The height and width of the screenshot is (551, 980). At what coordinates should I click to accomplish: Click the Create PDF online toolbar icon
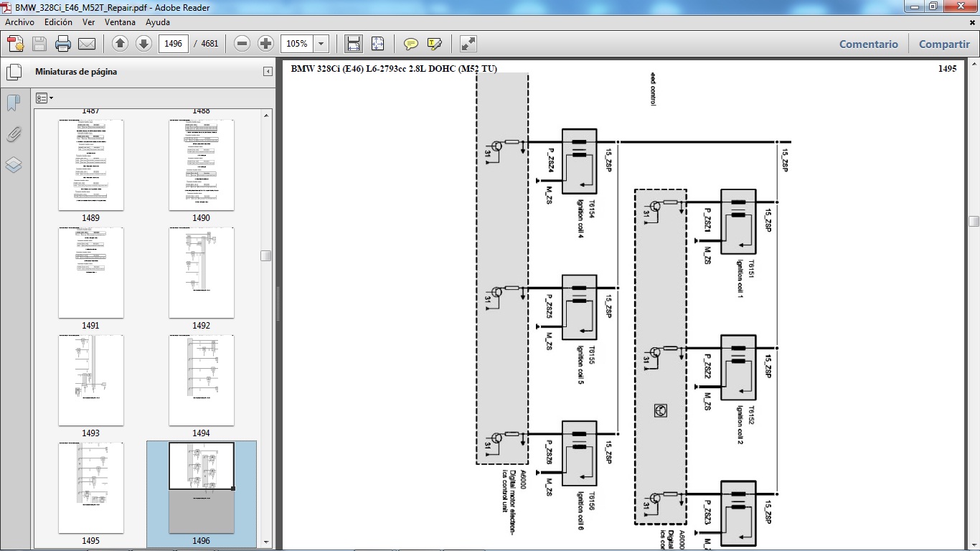click(x=16, y=44)
